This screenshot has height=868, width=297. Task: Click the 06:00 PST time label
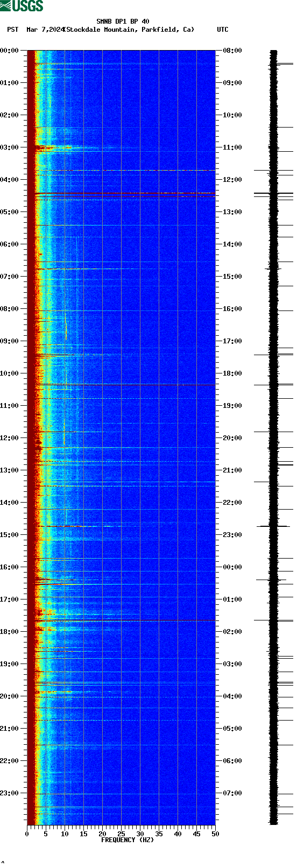click(x=10, y=244)
